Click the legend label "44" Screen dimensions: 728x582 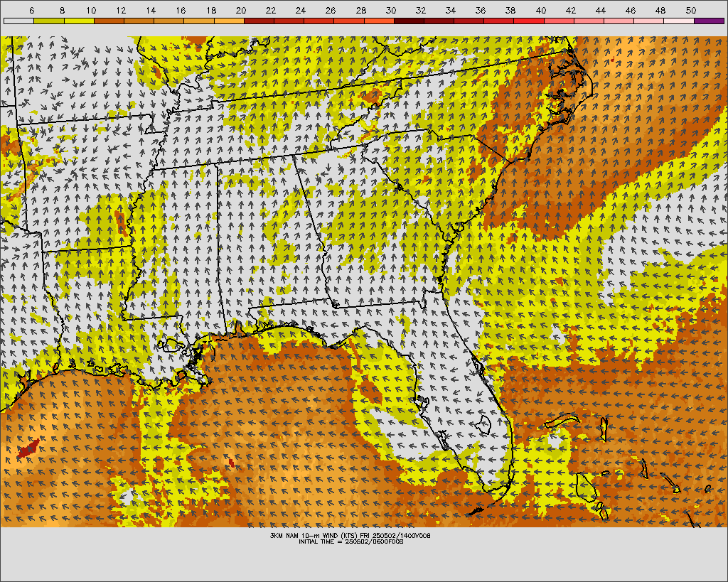pos(601,10)
